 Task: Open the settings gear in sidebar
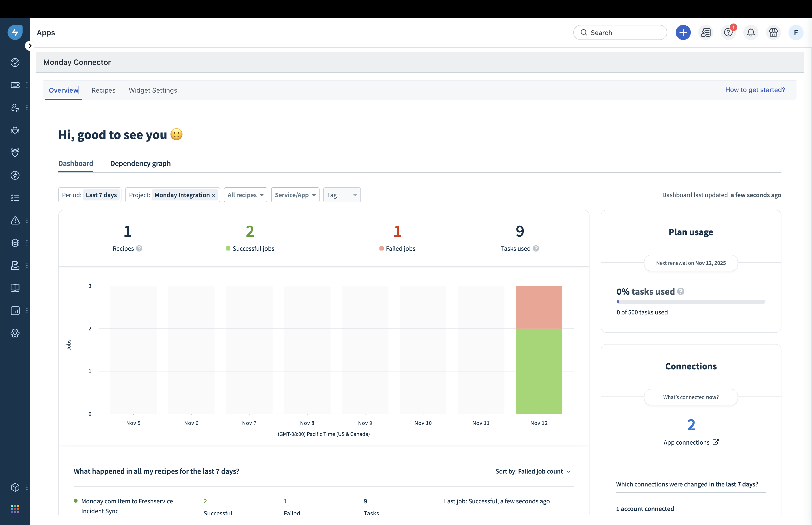coord(15,333)
